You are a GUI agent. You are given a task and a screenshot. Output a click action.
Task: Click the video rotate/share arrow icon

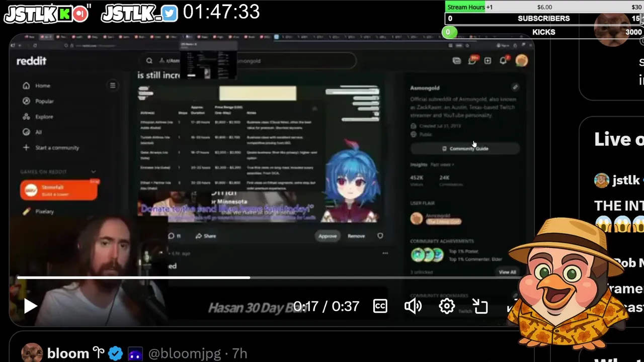click(480, 306)
